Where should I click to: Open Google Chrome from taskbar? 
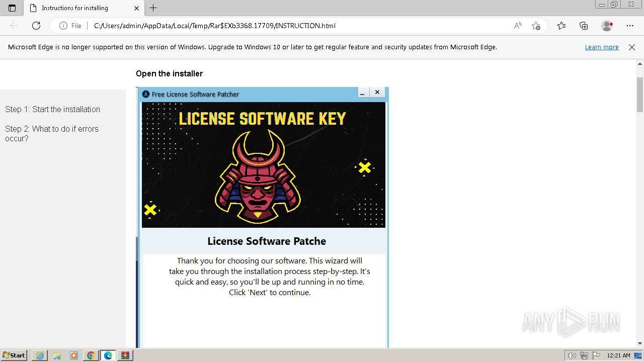(91, 355)
